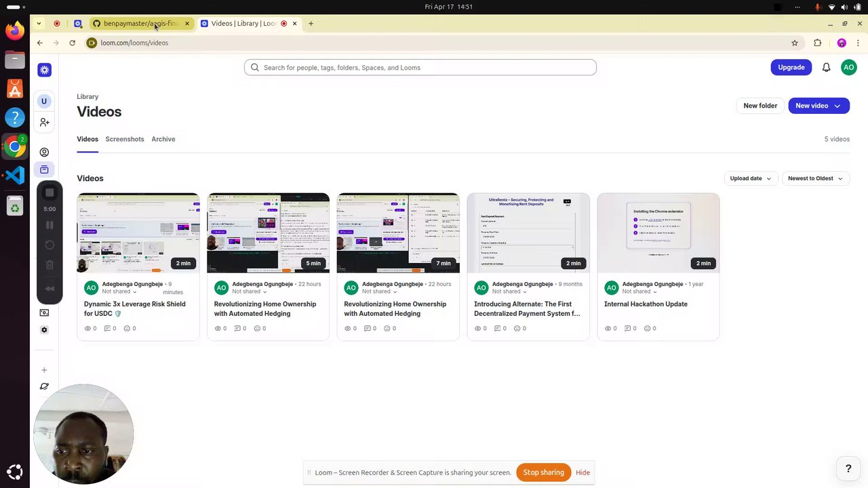Image resolution: width=868 pixels, height=488 pixels.
Task: Open the system clock Fri Apr 17
Action: click(x=448, y=7)
